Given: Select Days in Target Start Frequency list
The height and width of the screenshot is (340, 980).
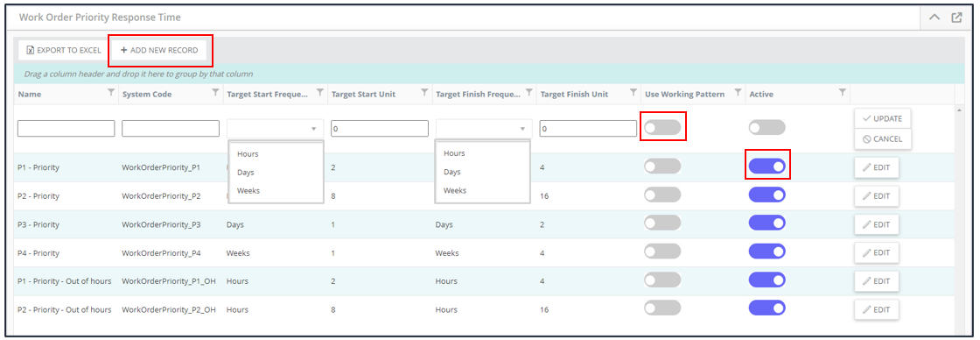Looking at the screenshot, I should pos(276,173).
